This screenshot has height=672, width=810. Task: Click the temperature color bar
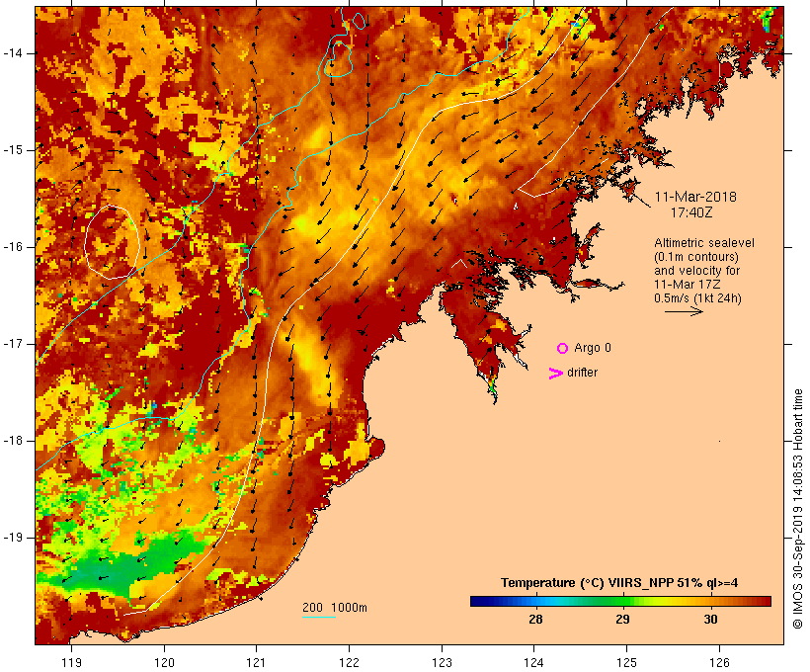click(x=620, y=601)
